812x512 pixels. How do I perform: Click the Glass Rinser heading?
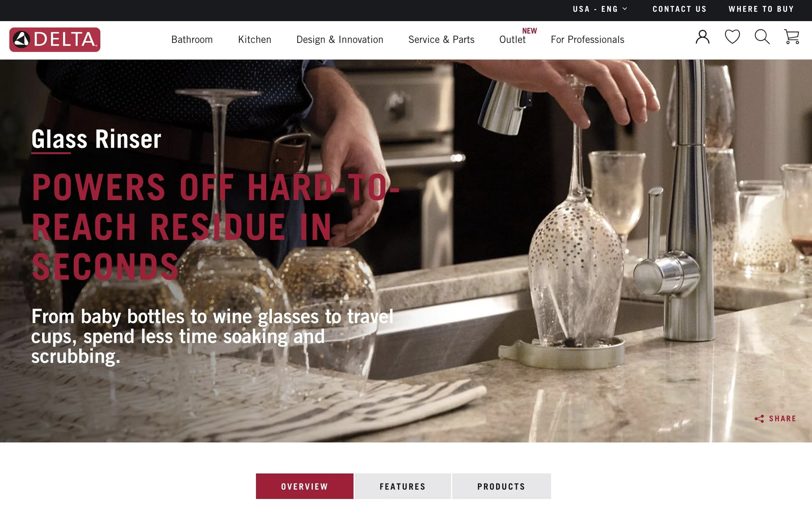[x=96, y=139]
